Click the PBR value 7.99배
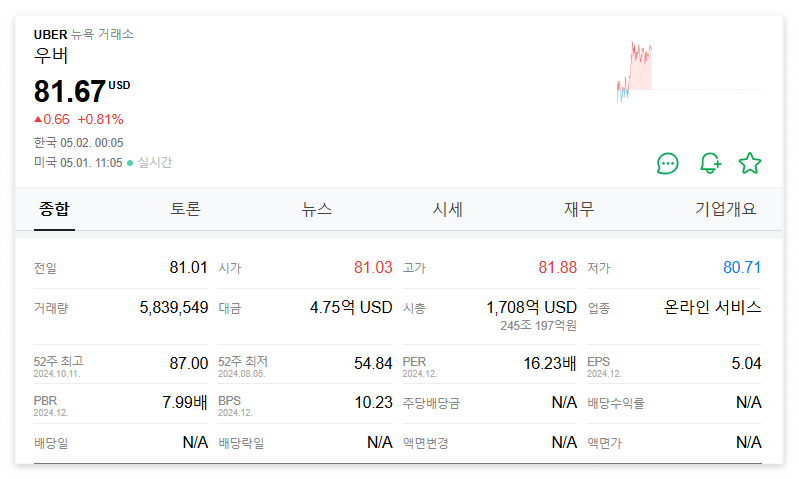Image resolution: width=799 pixels, height=479 pixels. point(184,403)
